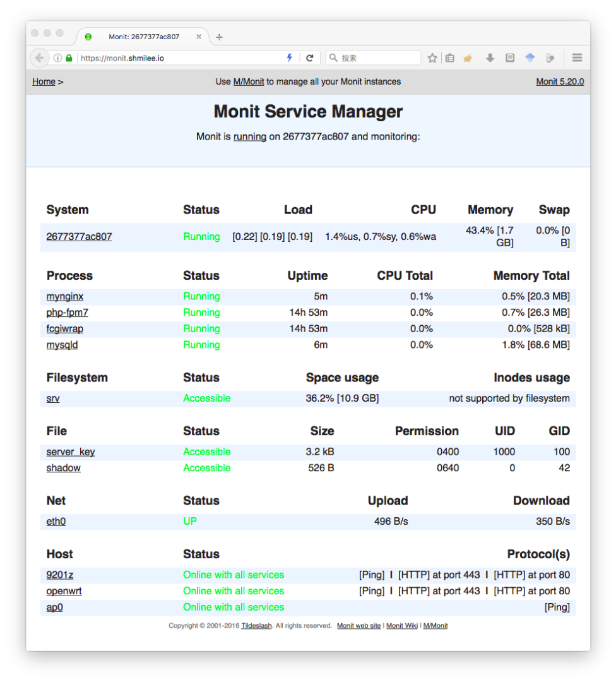Open a new tab with the plus button
Image resolution: width=616 pixels, height=682 pixels.
click(x=219, y=37)
